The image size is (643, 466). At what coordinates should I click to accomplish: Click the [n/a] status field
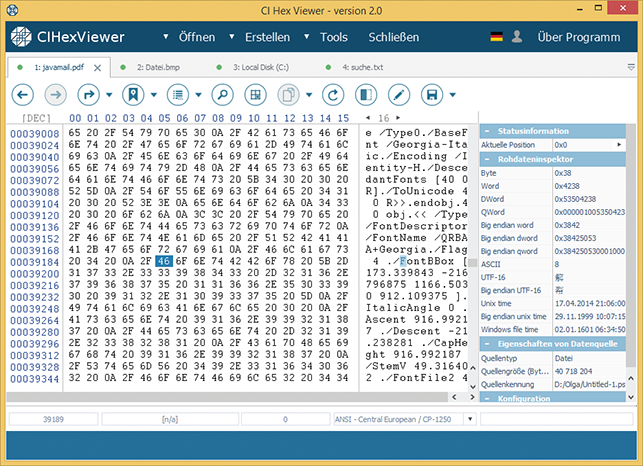(x=170, y=419)
